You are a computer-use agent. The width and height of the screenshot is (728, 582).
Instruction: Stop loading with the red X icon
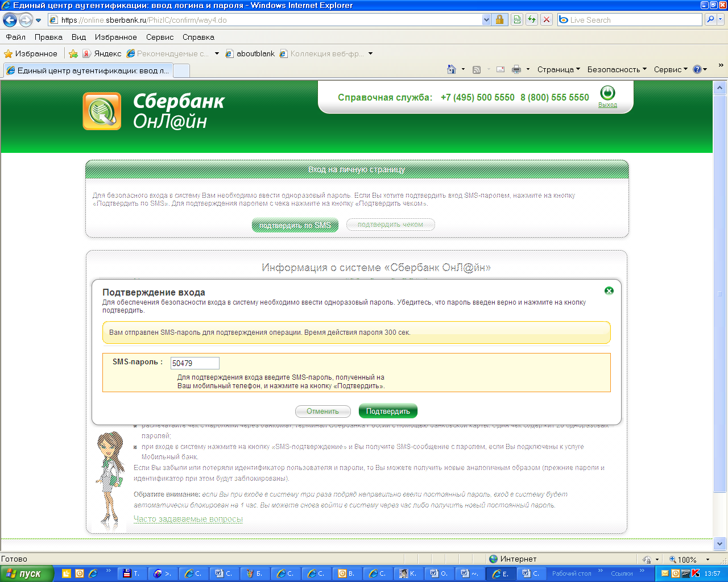click(x=547, y=20)
